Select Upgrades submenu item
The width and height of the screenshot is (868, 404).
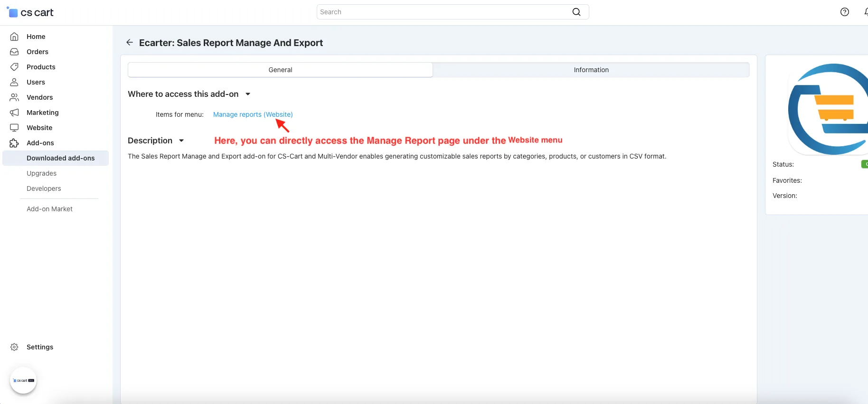coord(41,173)
